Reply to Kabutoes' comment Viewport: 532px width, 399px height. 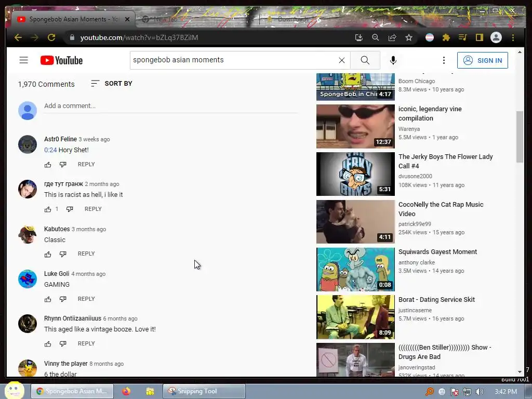(86, 254)
